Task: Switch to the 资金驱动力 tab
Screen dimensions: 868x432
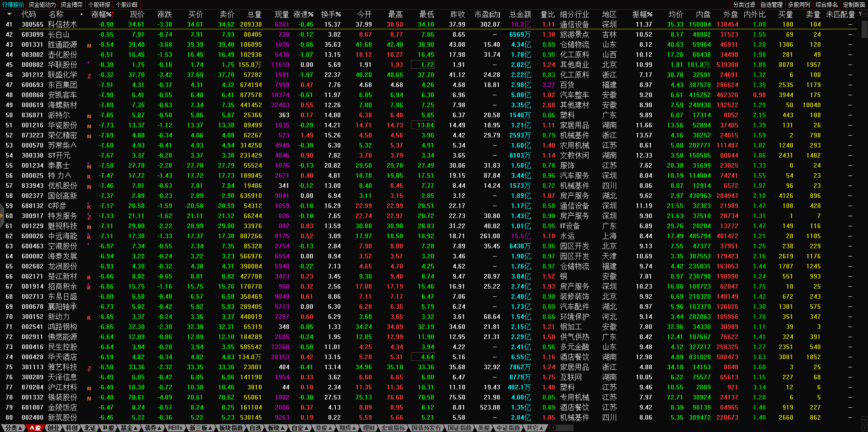Action: pos(42,5)
